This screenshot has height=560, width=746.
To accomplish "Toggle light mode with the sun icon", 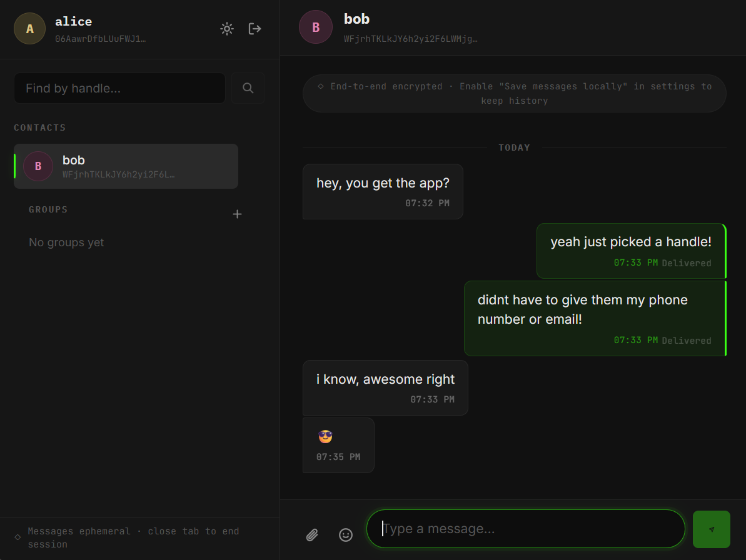I will (226, 28).
